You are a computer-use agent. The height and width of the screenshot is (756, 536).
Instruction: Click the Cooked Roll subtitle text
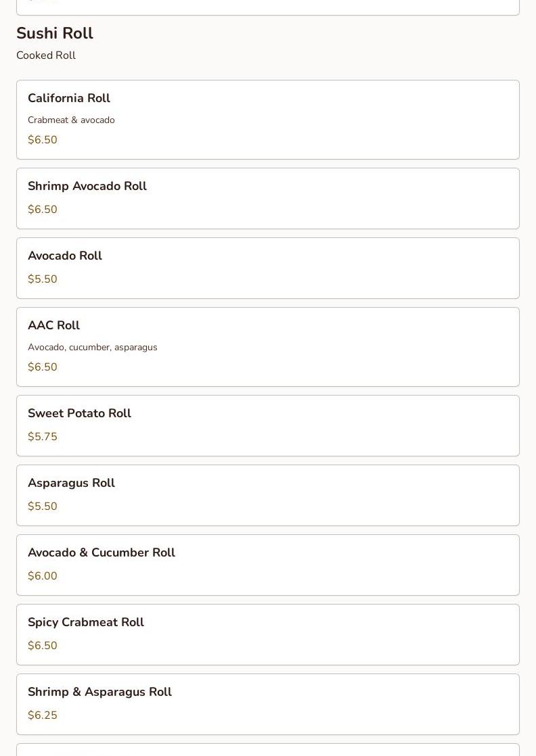(x=46, y=55)
